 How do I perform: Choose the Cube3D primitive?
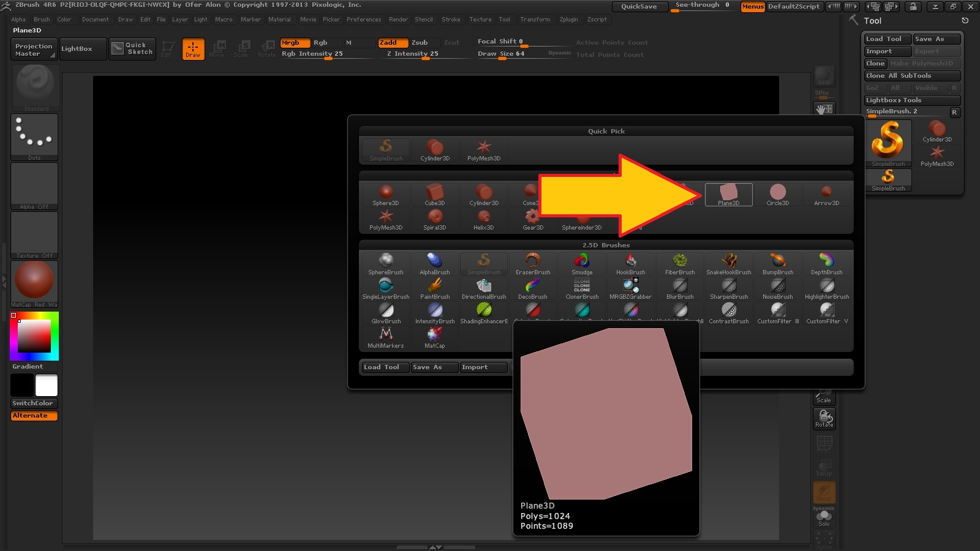click(x=435, y=195)
